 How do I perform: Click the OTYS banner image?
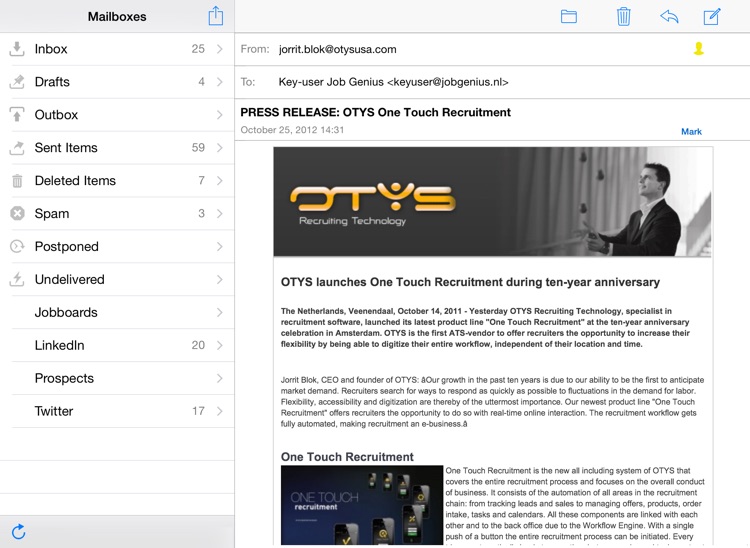coord(492,202)
